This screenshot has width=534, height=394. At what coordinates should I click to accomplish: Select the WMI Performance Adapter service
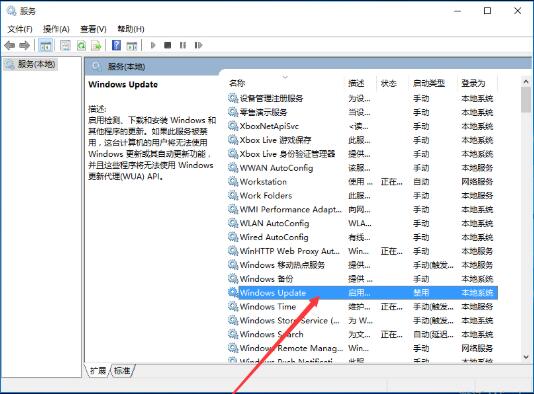362,209
